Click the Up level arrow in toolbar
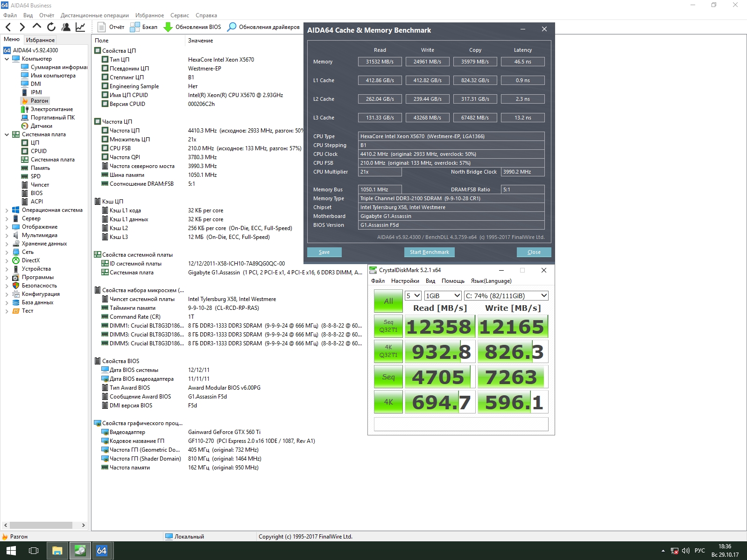The width and height of the screenshot is (747, 560). pos(36,27)
